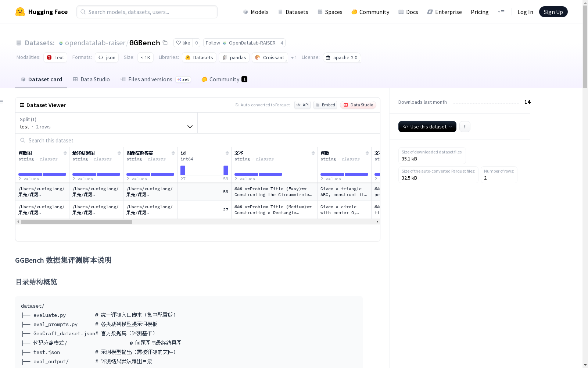Screen dimensions: 588x368
Task: Open the left sidebar table of contents icon
Action: [x=2, y=102]
